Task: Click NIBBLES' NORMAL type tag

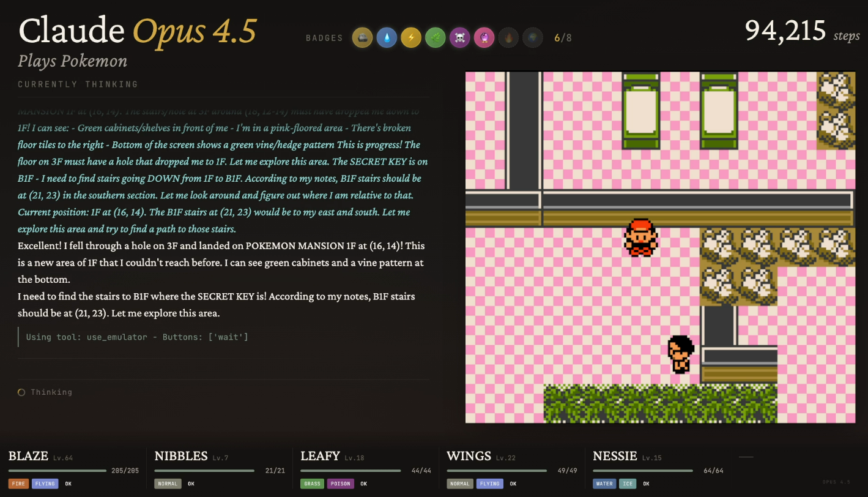Action: click(168, 484)
